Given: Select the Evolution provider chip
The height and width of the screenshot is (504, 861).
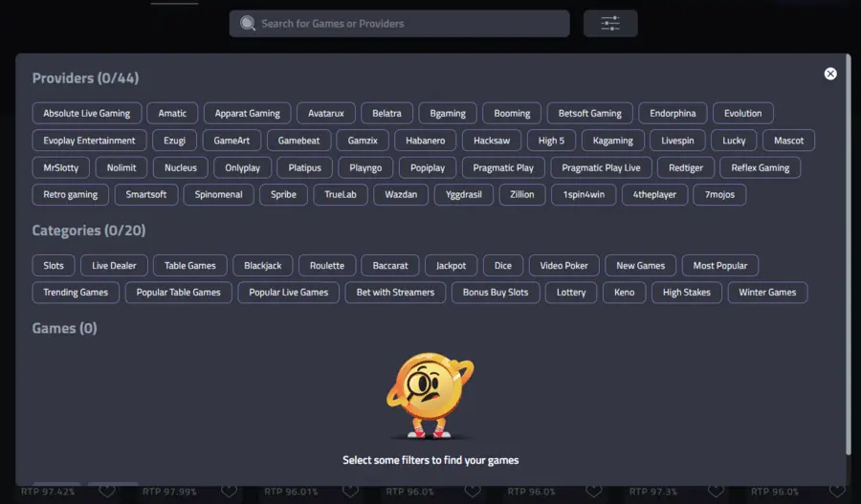Looking at the screenshot, I should tap(743, 113).
